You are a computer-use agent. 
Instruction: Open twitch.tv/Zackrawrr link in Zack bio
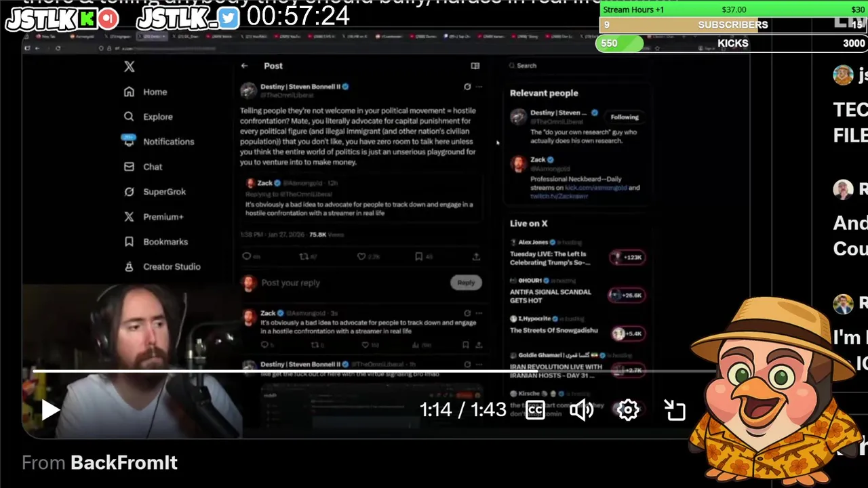[559, 196]
